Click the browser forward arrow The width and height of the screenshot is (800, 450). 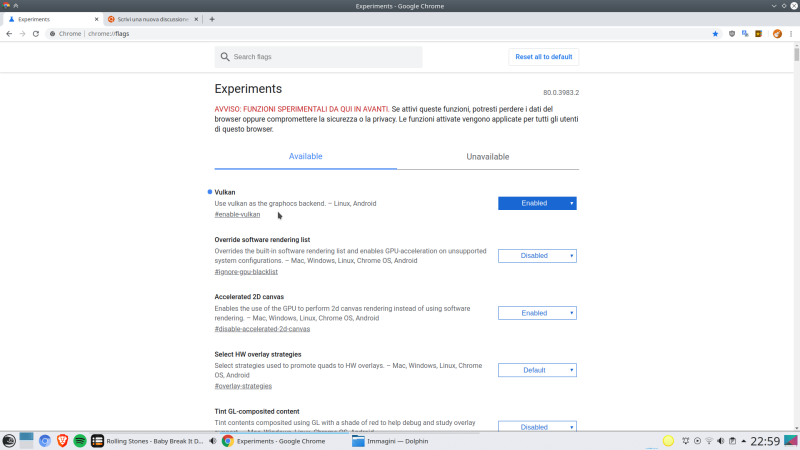click(22, 34)
